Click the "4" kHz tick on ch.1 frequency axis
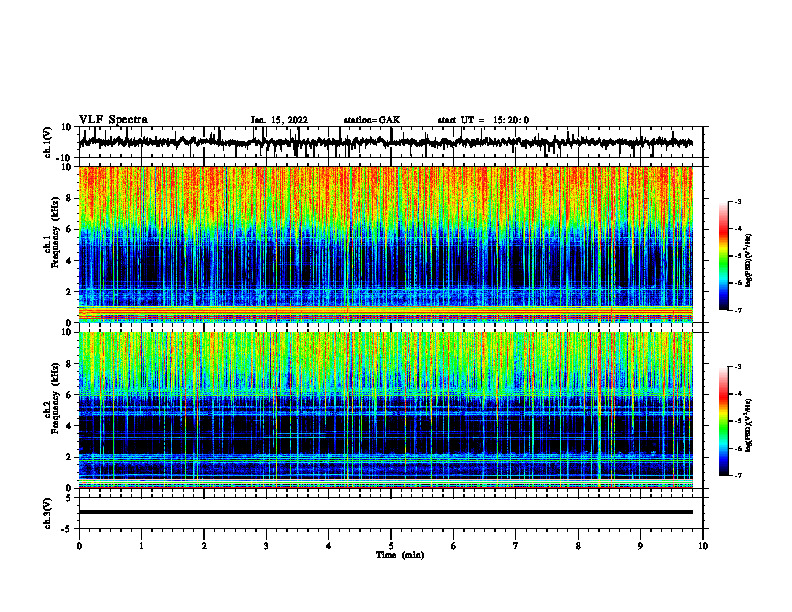The height and width of the screenshot is (612, 792). click(70, 261)
